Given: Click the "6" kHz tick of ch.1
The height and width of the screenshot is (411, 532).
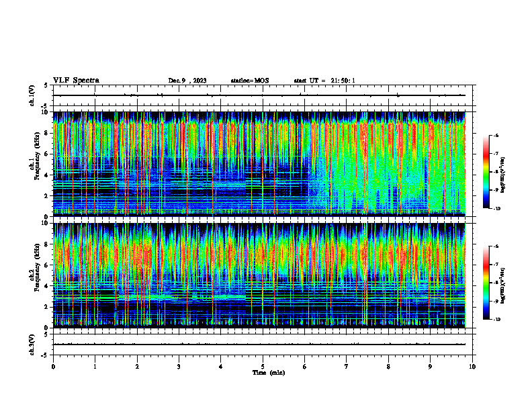Looking at the screenshot, I should pos(46,154).
